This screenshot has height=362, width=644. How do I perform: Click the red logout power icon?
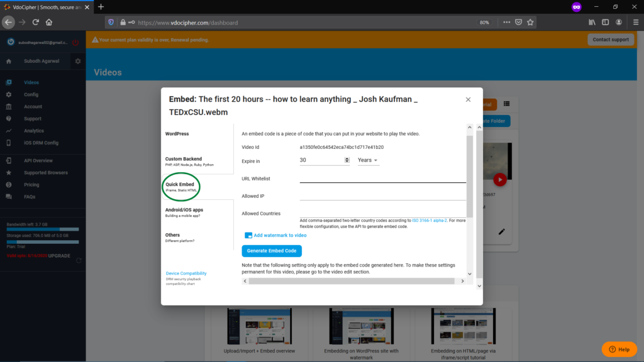point(75,42)
